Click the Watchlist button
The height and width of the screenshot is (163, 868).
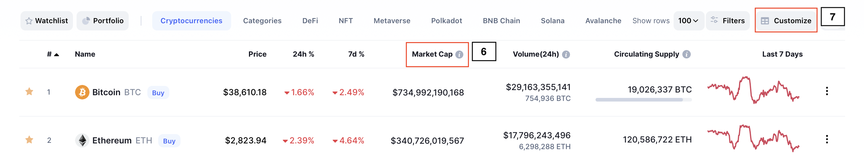pyautogui.click(x=46, y=20)
